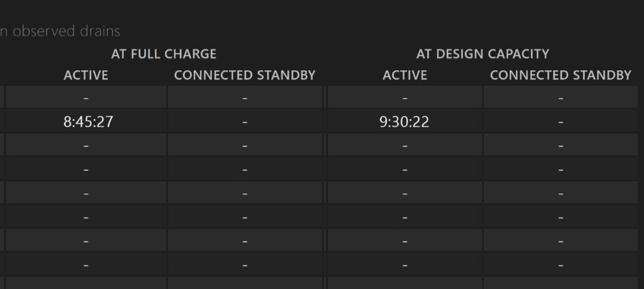Select first row dash under full charge ACTIVE

point(86,98)
